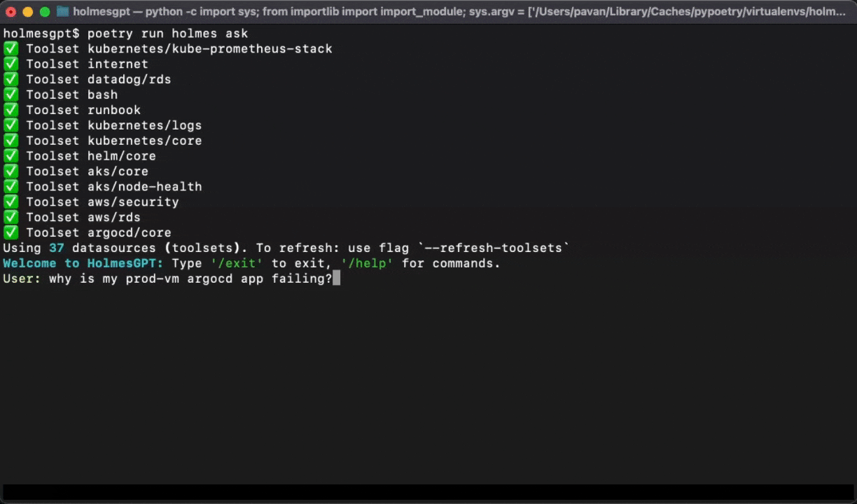
Task: Click the checkmark beside kubernetes/kube-prometheus-stack toolset
Action: click(11, 49)
